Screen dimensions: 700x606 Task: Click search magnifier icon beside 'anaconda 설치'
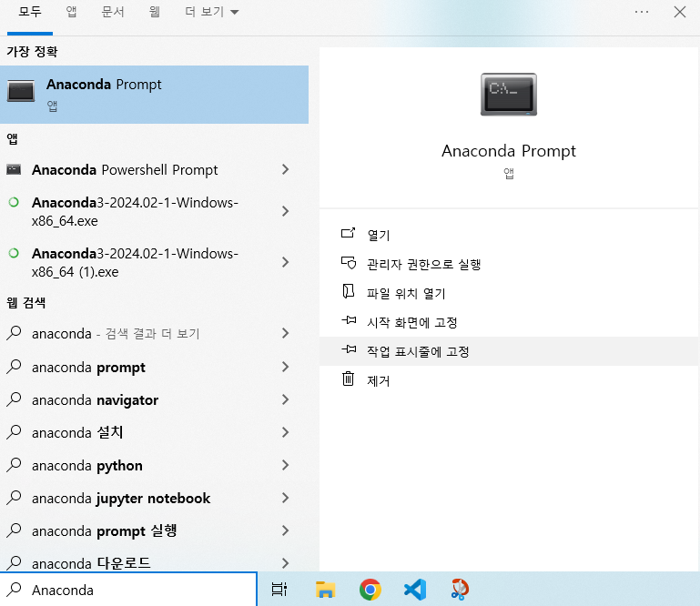tap(14, 431)
